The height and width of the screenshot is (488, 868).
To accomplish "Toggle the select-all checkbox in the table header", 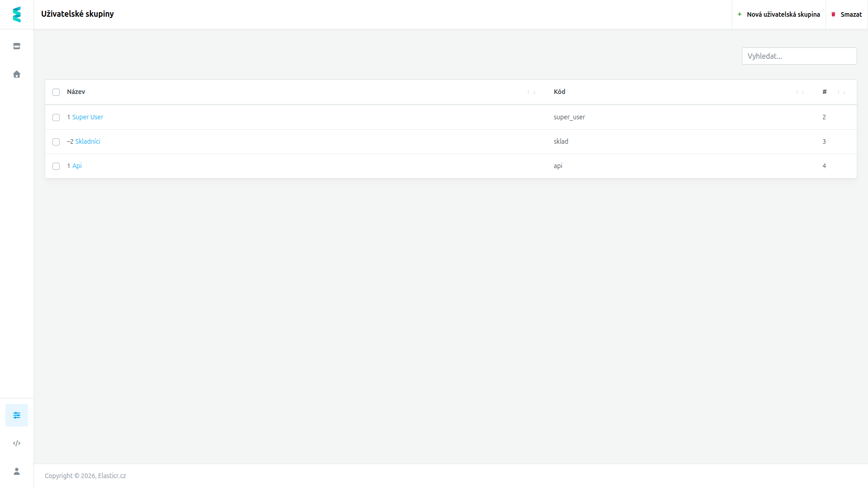I will click(x=56, y=92).
